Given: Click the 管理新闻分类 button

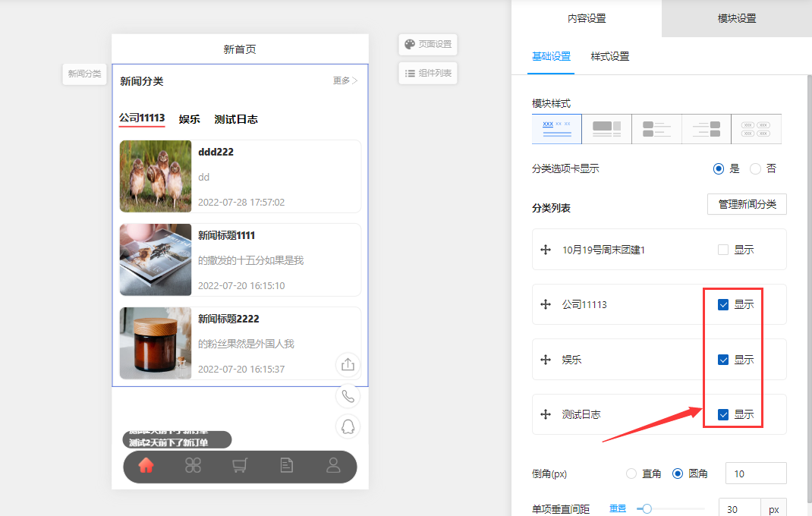Looking at the screenshot, I should click(x=747, y=204).
